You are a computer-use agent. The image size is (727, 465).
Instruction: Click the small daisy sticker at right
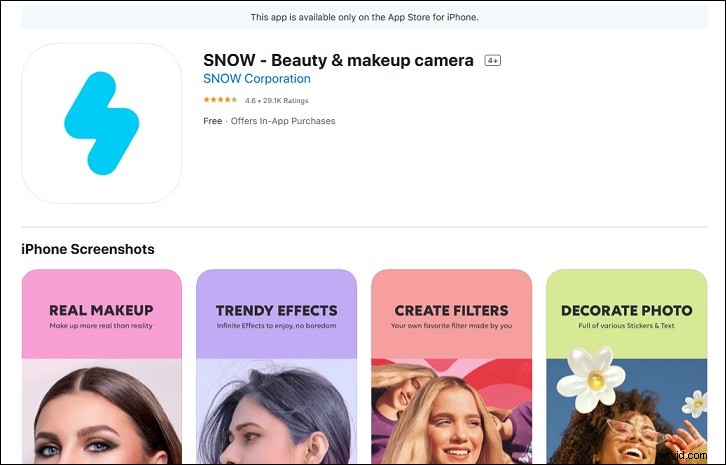696,402
